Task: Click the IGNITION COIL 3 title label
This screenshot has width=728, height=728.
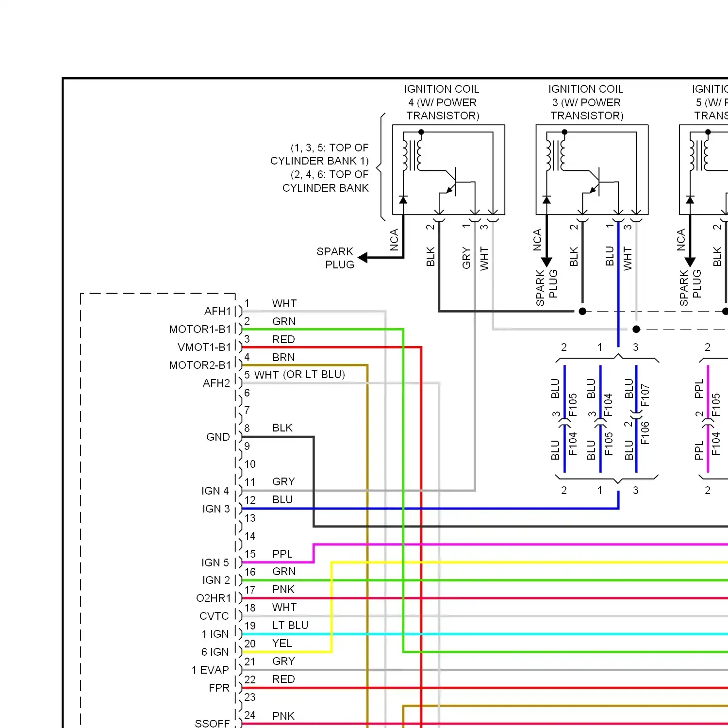Action: [x=586, y=102]
